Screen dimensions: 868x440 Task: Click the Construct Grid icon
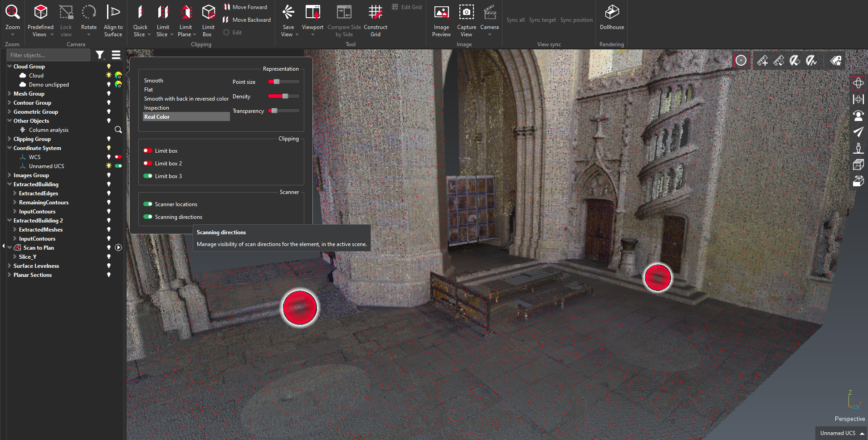tap(375, 13)
